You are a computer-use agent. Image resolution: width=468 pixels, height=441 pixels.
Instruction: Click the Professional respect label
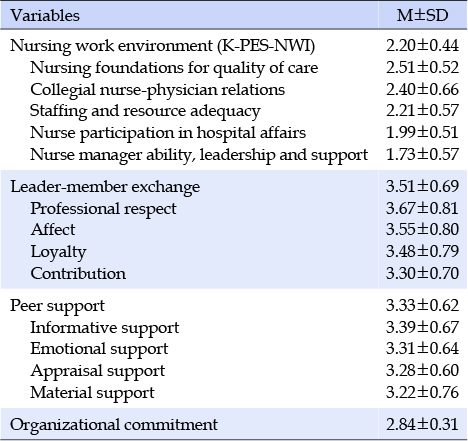[103, 209]
